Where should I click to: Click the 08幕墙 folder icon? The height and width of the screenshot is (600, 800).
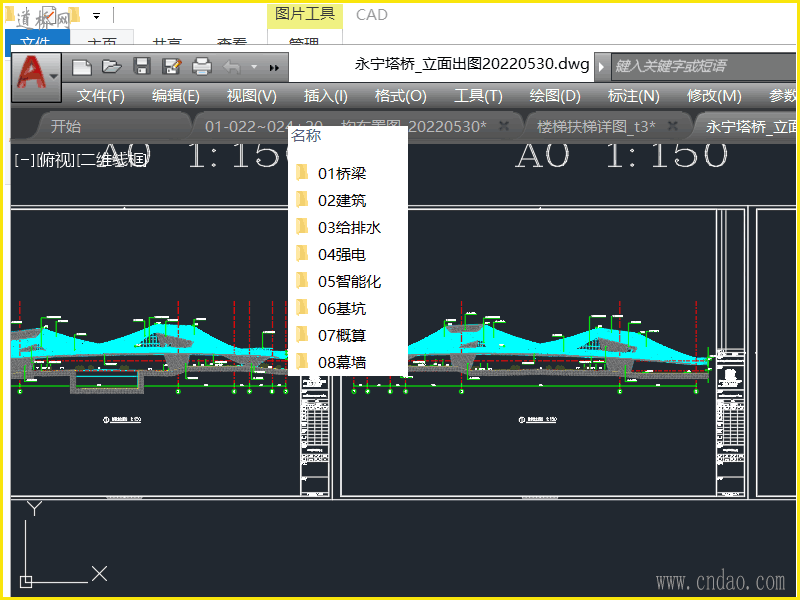pos(302,361)
